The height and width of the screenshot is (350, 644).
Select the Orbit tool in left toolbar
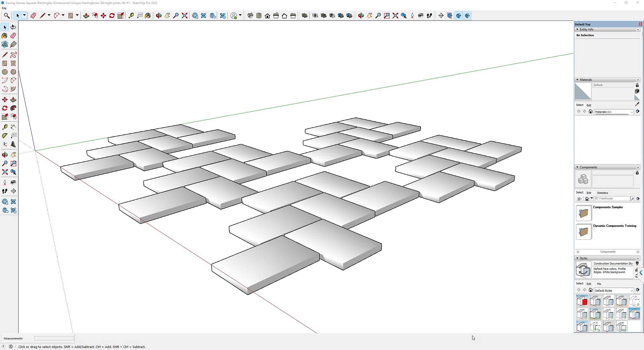click(5, 155)
